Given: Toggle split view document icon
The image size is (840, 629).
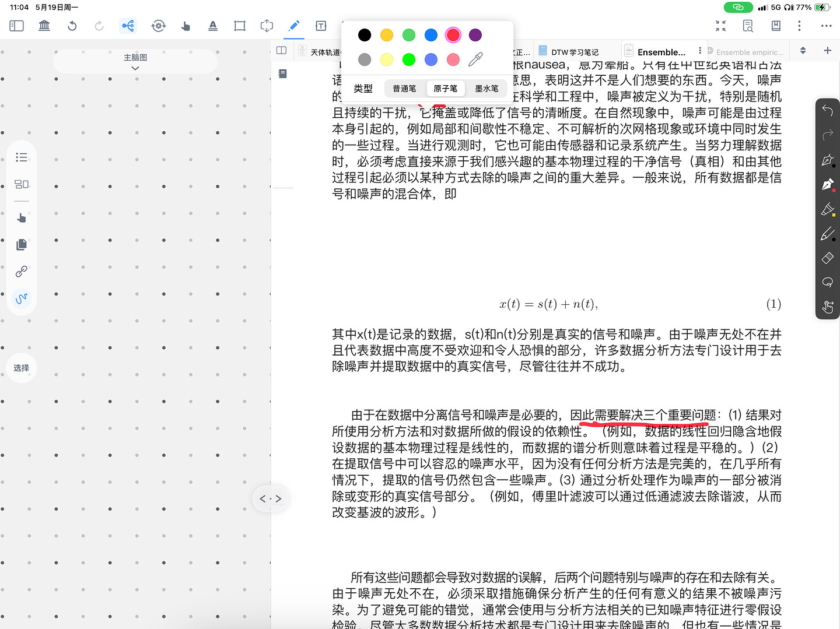Looking at the screenshot, I should [x=282, y=50].
